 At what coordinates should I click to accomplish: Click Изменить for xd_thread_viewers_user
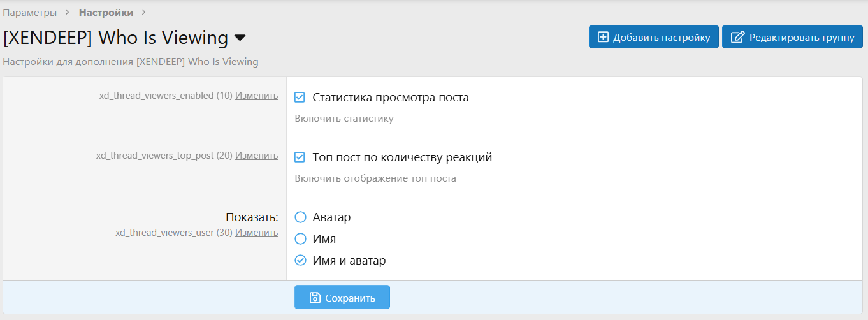point(257,233)
